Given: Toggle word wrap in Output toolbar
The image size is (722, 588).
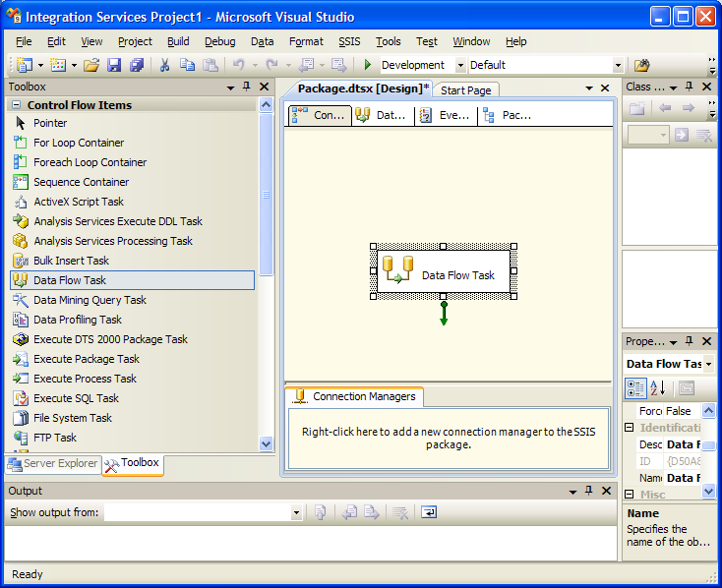Looking at the screenshot, I should coord(429,512).
